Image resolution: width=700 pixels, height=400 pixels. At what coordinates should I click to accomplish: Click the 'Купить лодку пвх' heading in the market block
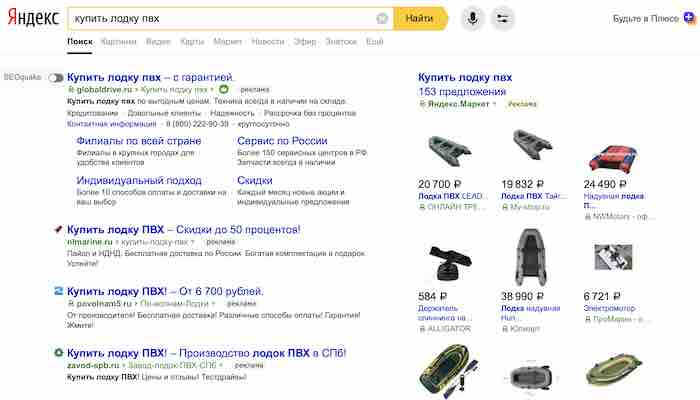click(465, 77)
